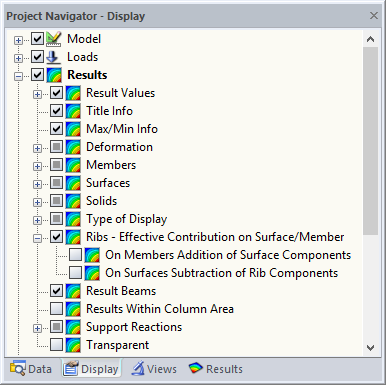Expand the Loads tree node
The height and width of the screenshot is (385, 386).
point(18,58)
